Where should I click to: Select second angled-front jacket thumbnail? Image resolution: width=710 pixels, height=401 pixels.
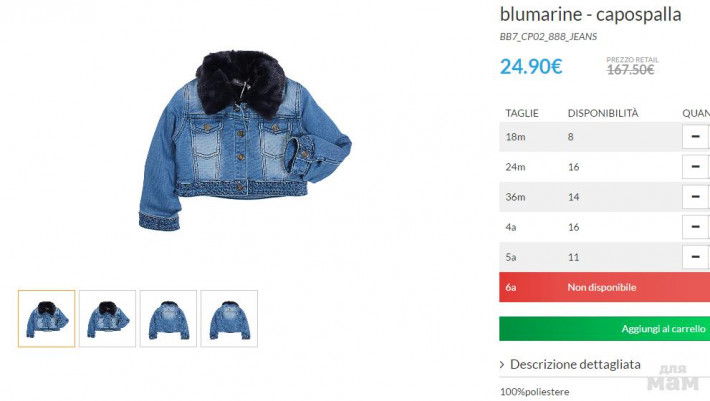click(107, 319)
